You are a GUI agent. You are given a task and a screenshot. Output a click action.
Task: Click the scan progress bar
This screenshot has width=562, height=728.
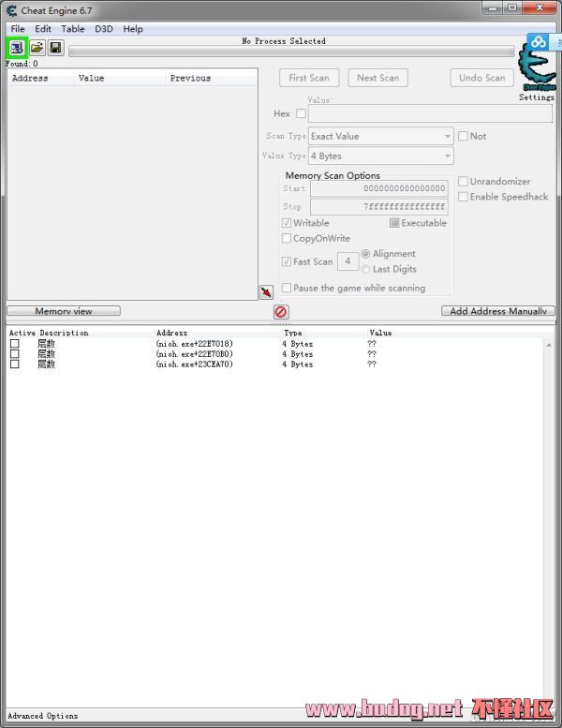pos(291,52)
